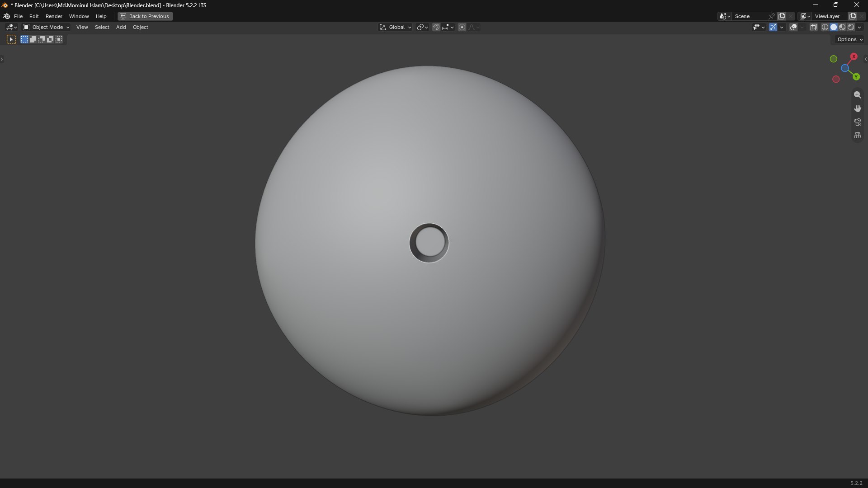Image resolution: width=868 pixels, height=488 pixels.
Task: Open the Object Mode dropdown
Action: (x=47, y=28)
